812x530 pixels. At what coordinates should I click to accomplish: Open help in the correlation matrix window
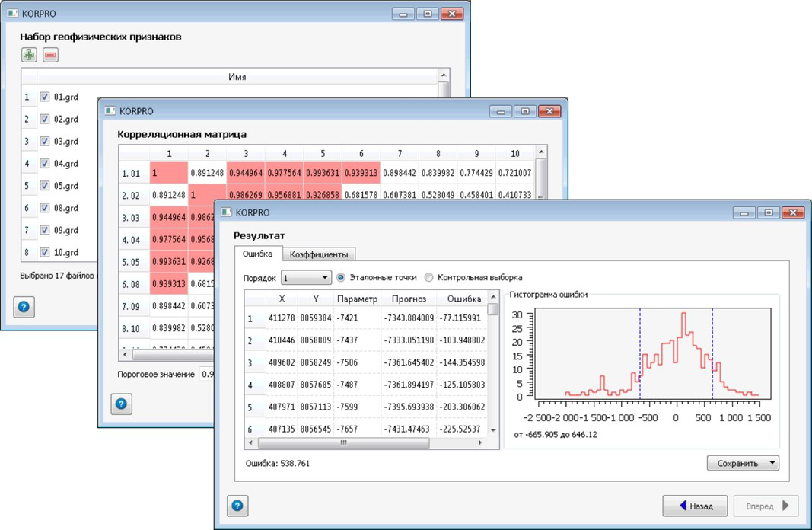coord(121,404)
